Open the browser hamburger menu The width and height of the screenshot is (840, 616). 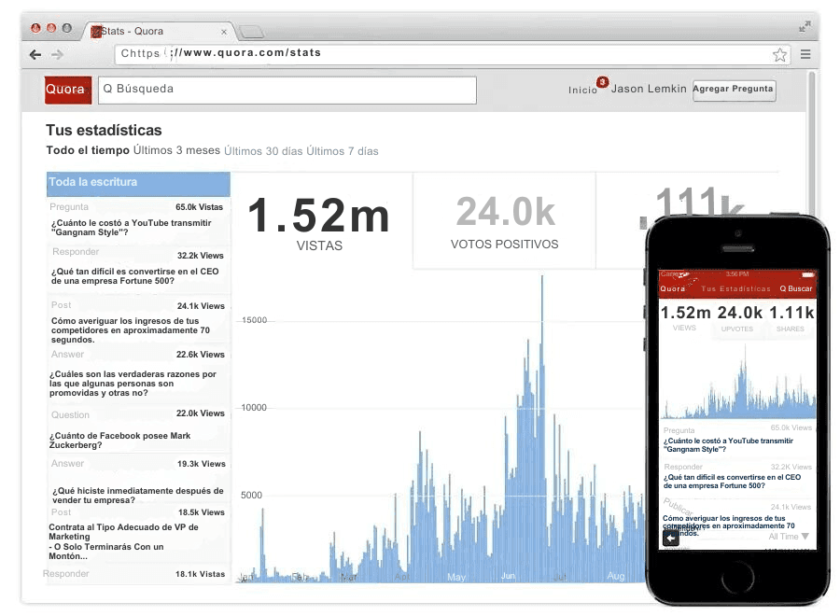(805, 54)
